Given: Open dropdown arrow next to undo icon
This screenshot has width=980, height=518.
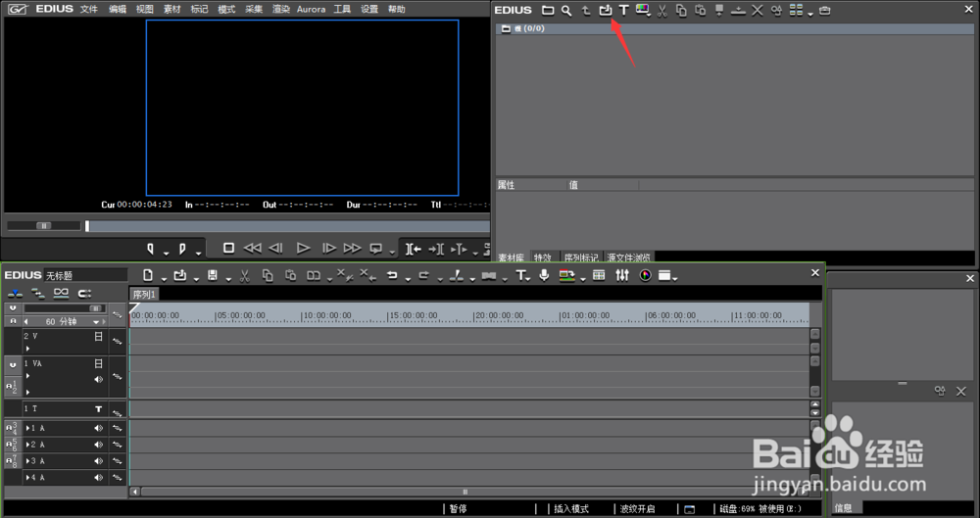Looking at the screenshot, I should click(408, 279).
